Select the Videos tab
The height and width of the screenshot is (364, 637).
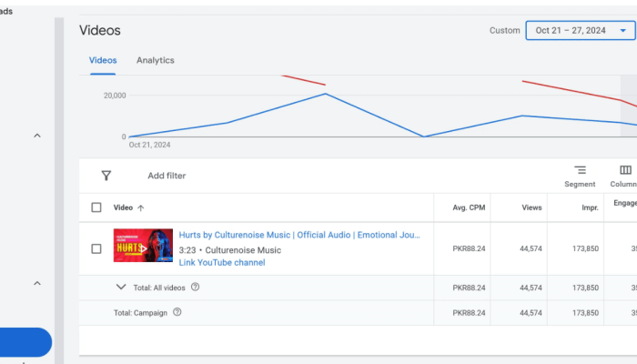pyautogui.click(x=102, y=61)
